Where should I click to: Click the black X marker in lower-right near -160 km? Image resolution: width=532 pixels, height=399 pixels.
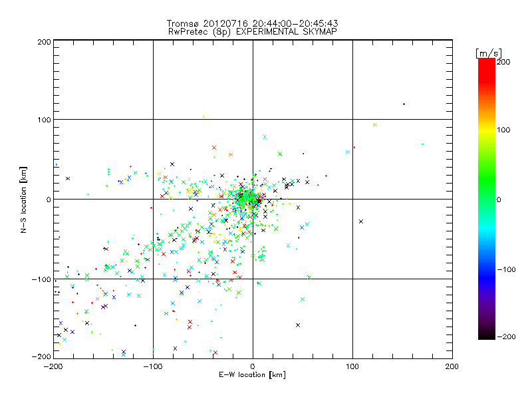[x=298, y=325]
